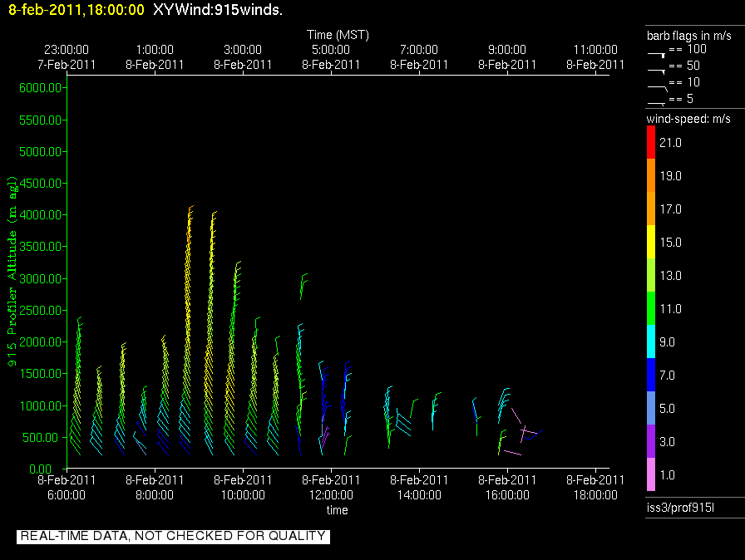Click the yellow plot timestamp 8-feb-2011,18:00:00
This screenshot has width=745, height=560.
[x=76, y=11]
